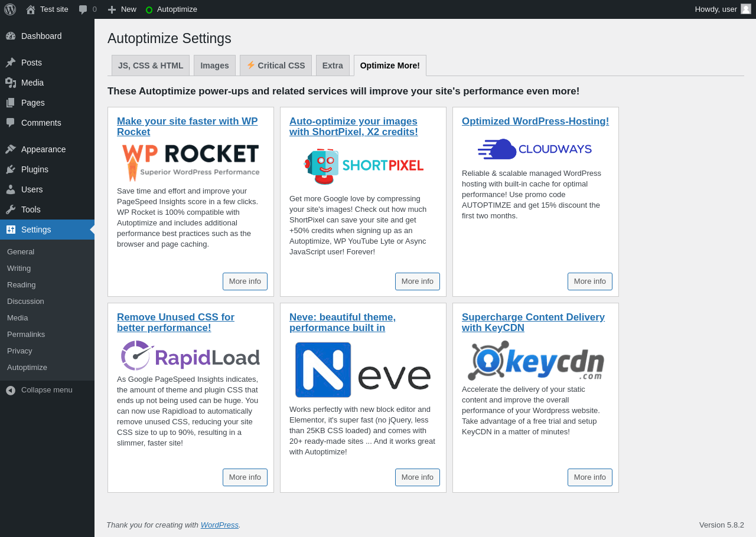
Task: Go to Writing settings
Action: point(47,268)
